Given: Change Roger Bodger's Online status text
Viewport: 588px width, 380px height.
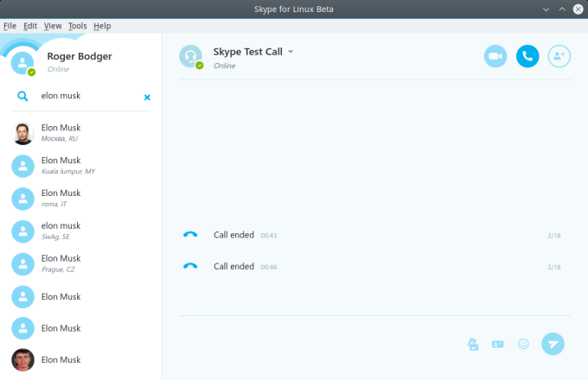Looking at the screenshot, I should pyautogui.click(x=58, y=69).
